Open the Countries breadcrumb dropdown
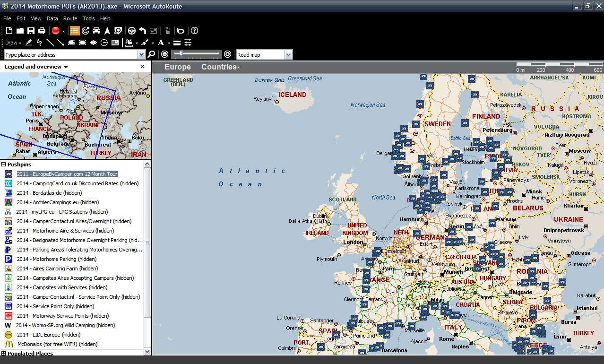Viewport: 604px width, 364px height. 220,67
